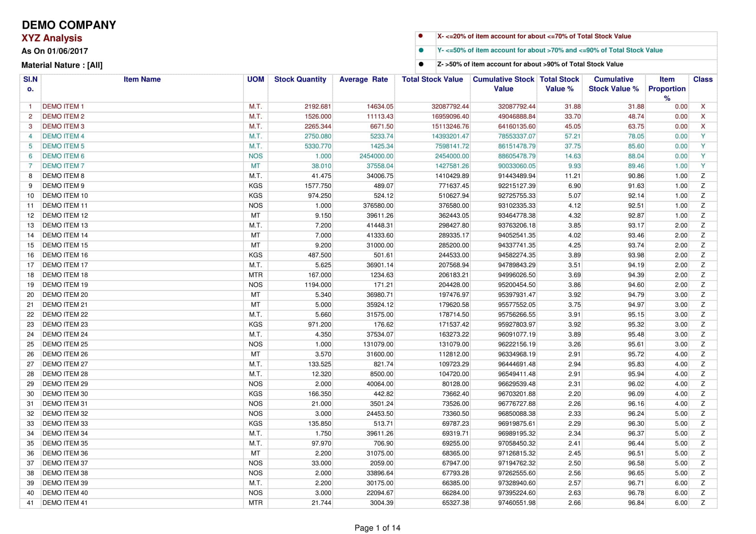756x534 pixels.
Task: Click the teal Y class legend dot
Action: tap(421, 50)
